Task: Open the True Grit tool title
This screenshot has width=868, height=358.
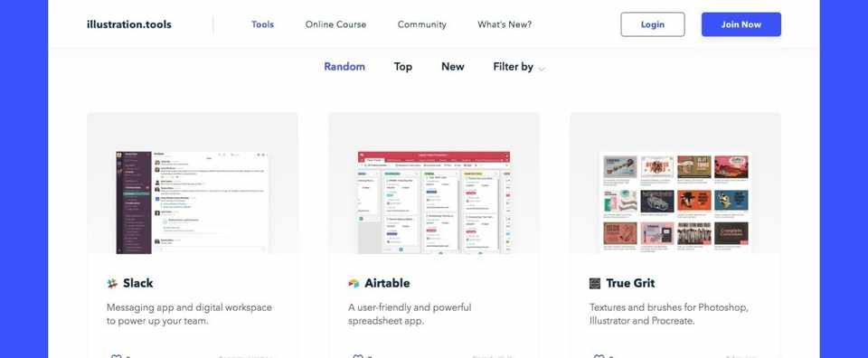Action: coord(630,283)
